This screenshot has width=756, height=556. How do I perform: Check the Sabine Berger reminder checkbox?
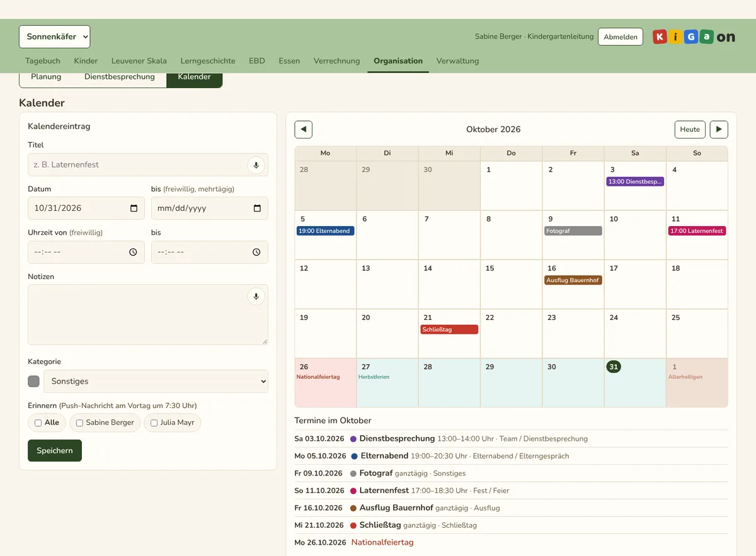click(79, 423)
